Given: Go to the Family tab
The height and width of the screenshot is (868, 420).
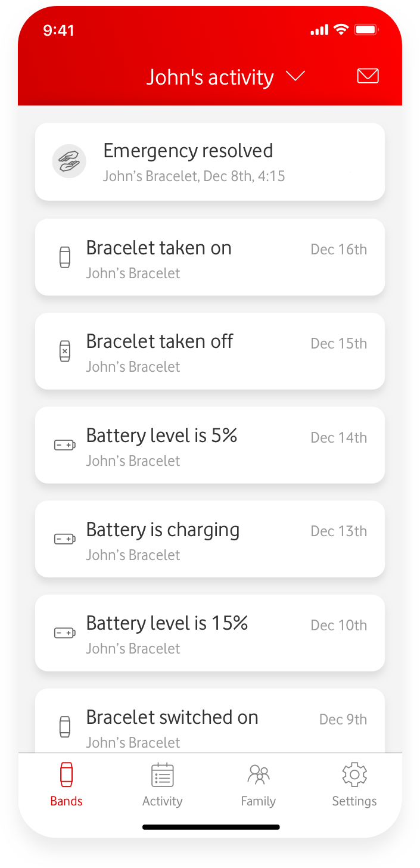Looking at the screenshot, I should 259,784.
